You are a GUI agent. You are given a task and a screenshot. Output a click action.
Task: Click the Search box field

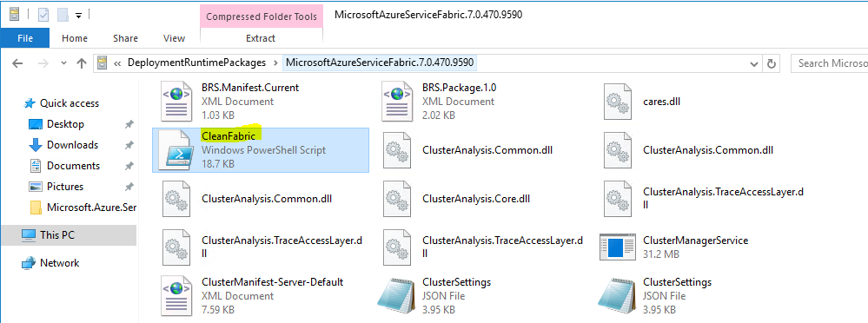829,63
